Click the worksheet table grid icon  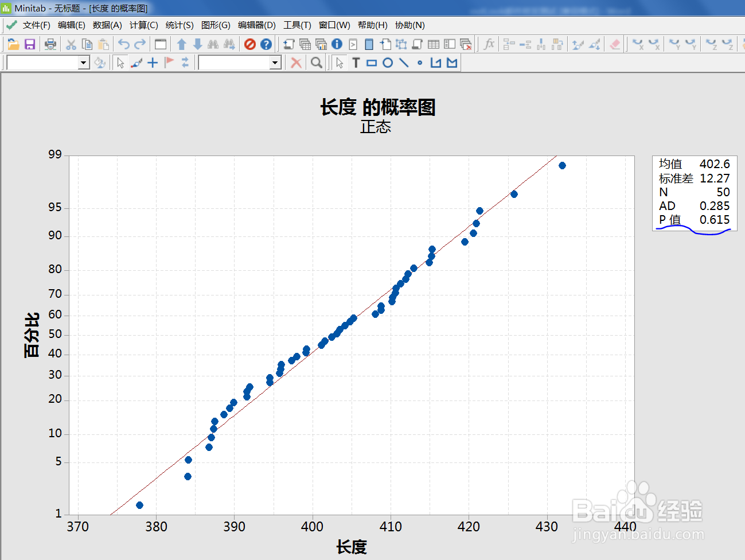click(x=434, y=44)
